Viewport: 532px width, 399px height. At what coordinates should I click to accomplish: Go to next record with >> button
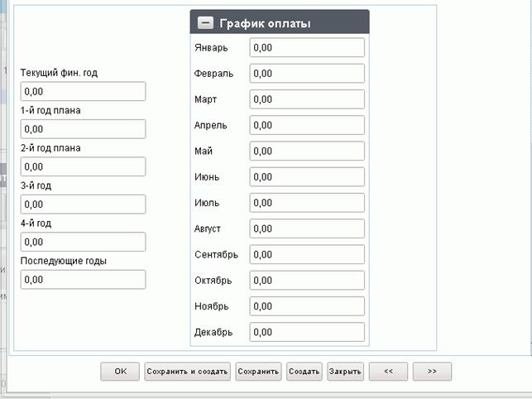tap(432, 372)
